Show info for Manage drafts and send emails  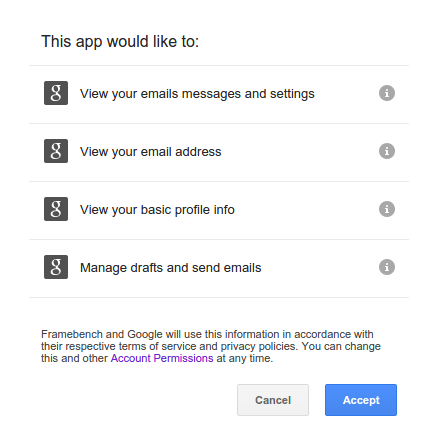pos(387,267)
